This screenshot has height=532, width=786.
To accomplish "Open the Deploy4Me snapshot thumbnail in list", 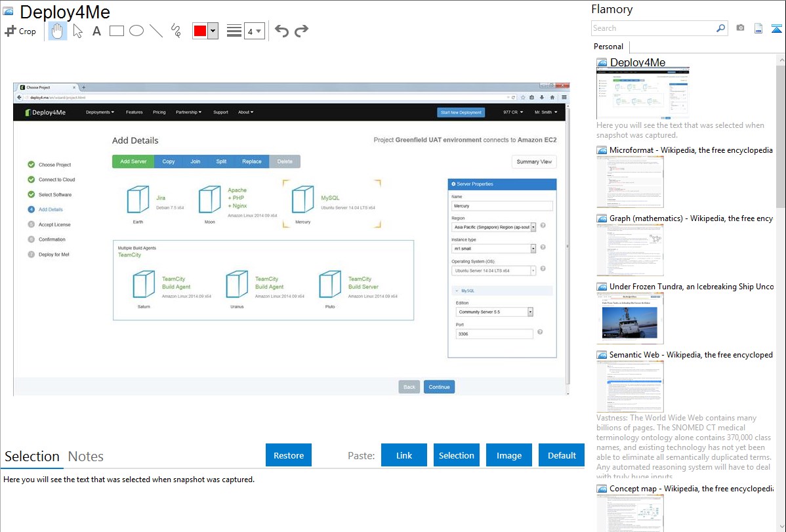I will [642, 93].
